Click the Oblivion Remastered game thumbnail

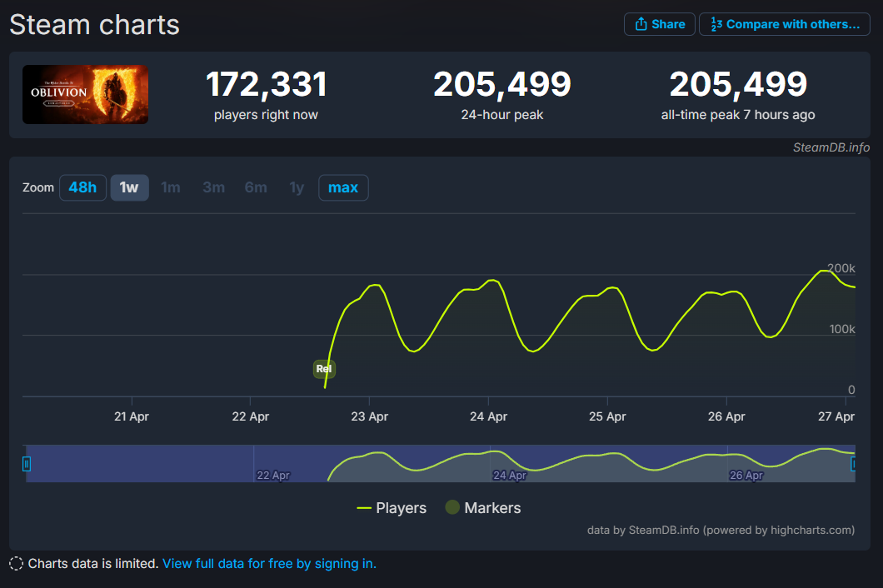(86, 94)
